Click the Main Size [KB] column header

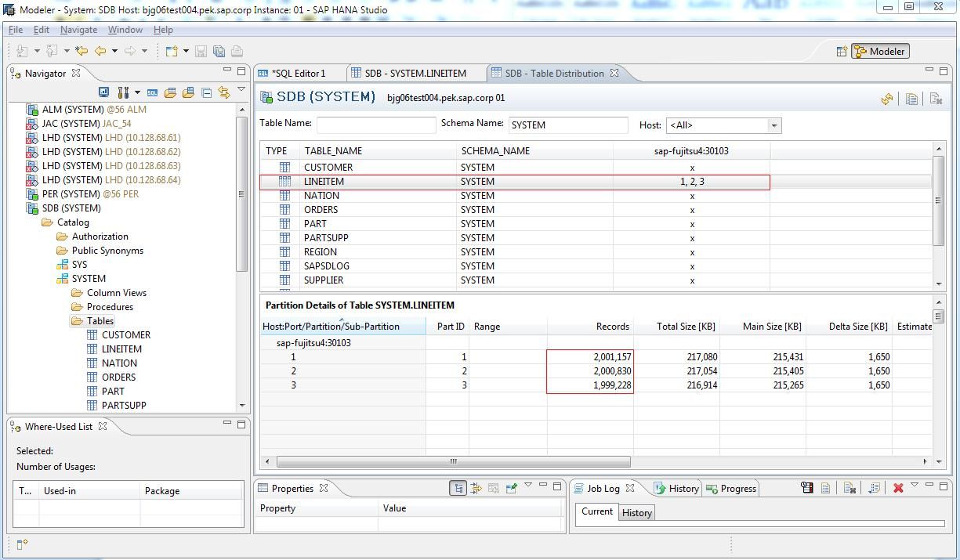point(763,327)
